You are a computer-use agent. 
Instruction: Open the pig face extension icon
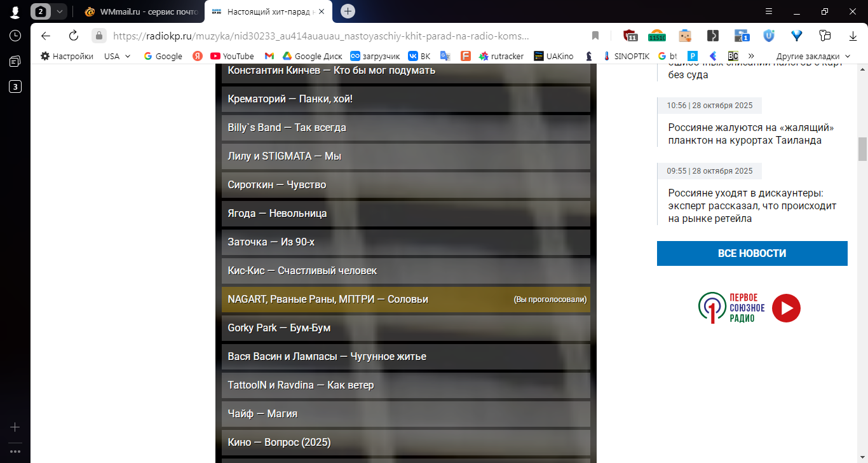[684, 36]
